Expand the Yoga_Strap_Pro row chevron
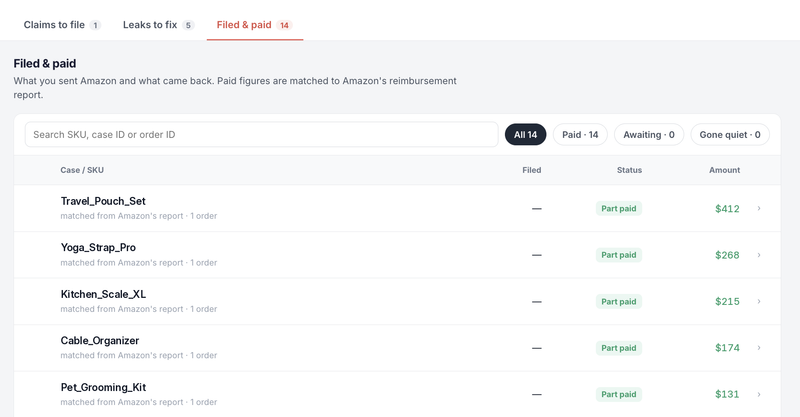 click(759, 255)
